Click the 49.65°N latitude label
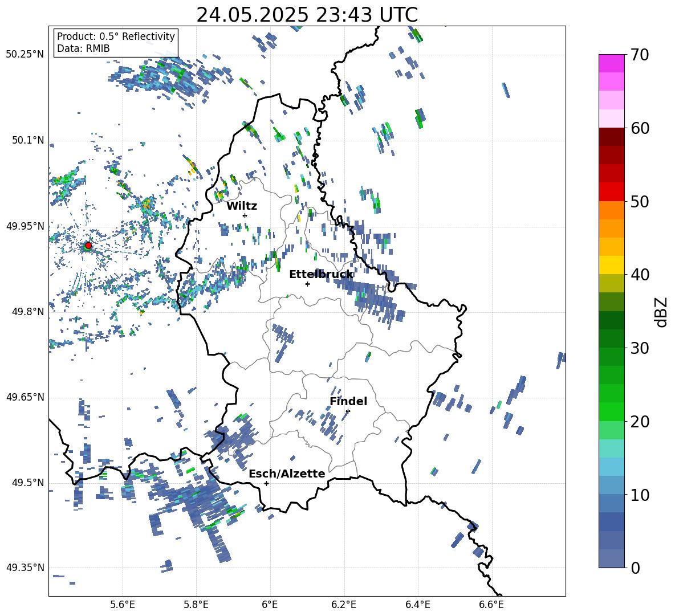This screenshot has height=616, width=675. (x=25, y=397)
